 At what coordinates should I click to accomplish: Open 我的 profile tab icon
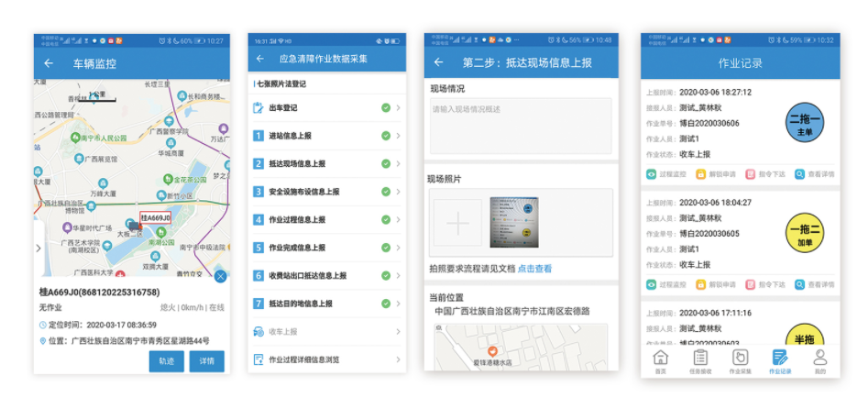pos(820,360)
